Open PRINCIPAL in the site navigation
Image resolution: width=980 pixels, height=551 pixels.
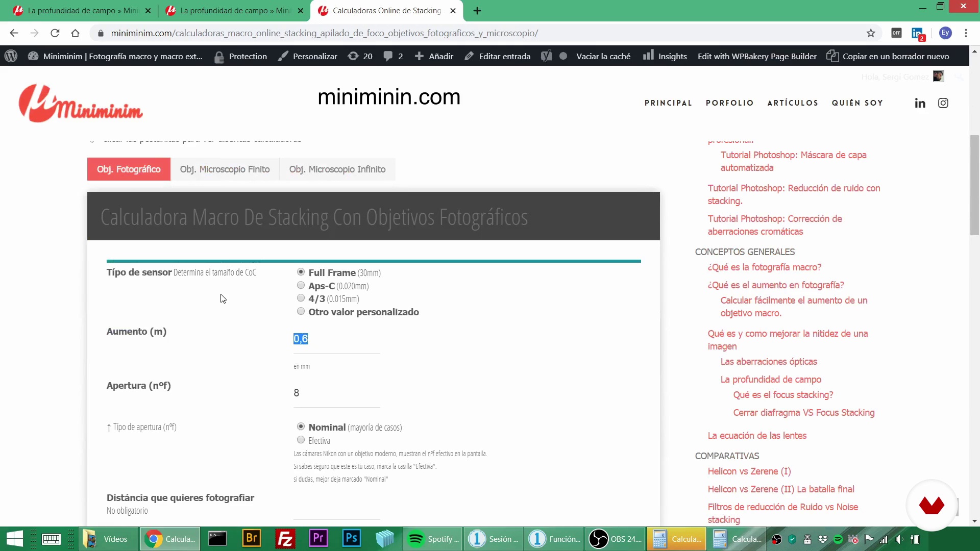(668, 103)
